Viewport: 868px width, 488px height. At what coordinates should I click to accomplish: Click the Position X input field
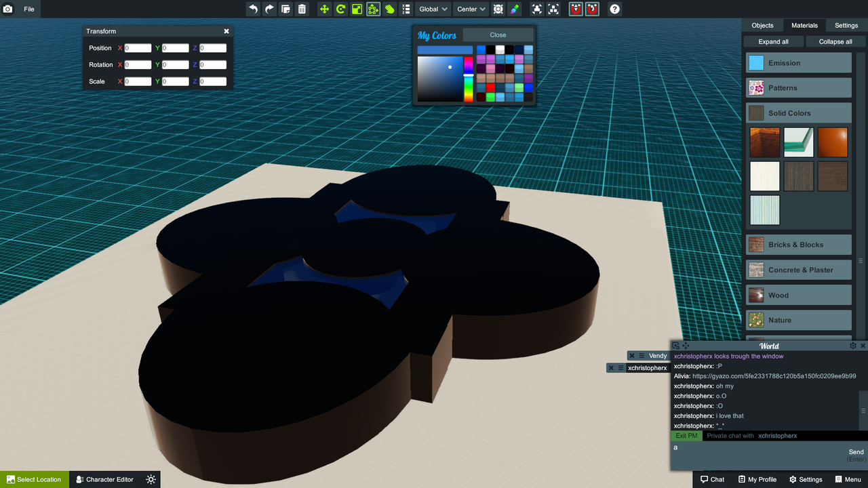(138, 48)
